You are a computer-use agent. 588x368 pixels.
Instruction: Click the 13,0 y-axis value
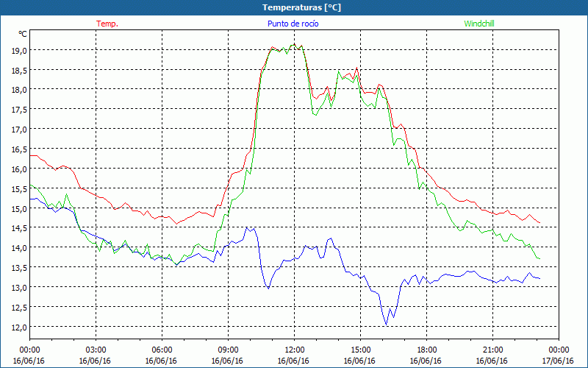19,287
